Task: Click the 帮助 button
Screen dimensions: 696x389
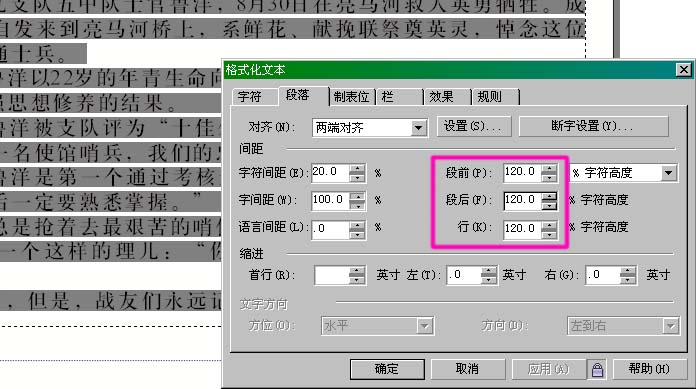Action: point(649,369)
